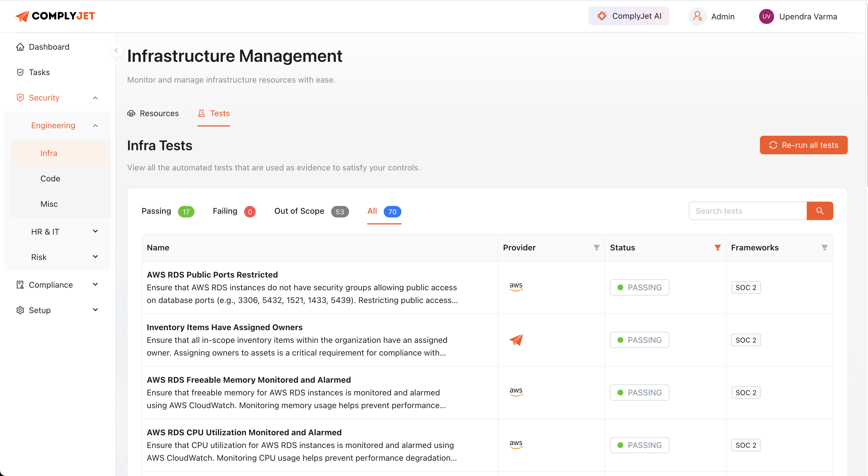Viewport: 868px width, 476px height.
Task: Focus the Search tests field
Action: pyautogui.click(x=748, y=211)
